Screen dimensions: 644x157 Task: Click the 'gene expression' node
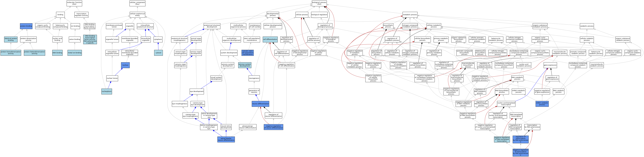[550, 65]
